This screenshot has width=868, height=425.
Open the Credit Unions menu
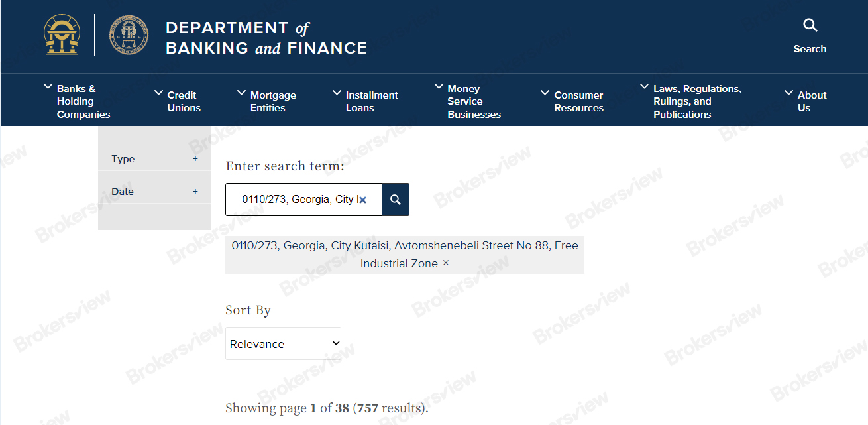click(x=184, y=101)
